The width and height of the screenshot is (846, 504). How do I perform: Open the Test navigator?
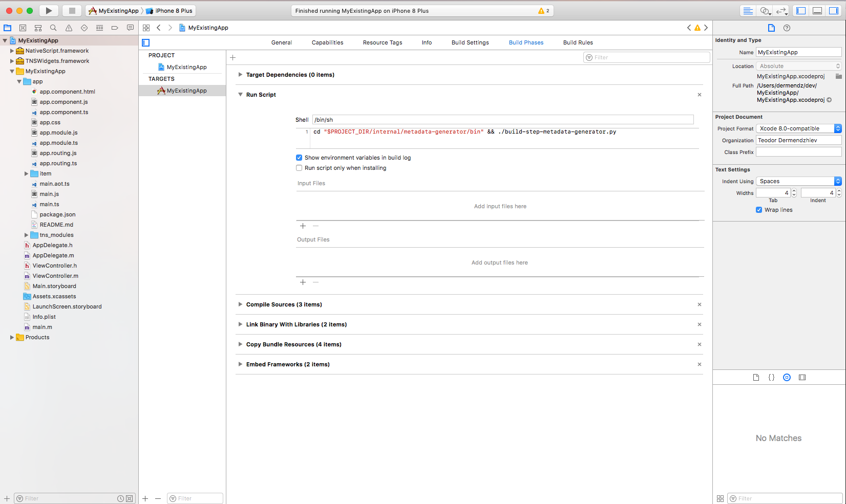coord(84,28)
